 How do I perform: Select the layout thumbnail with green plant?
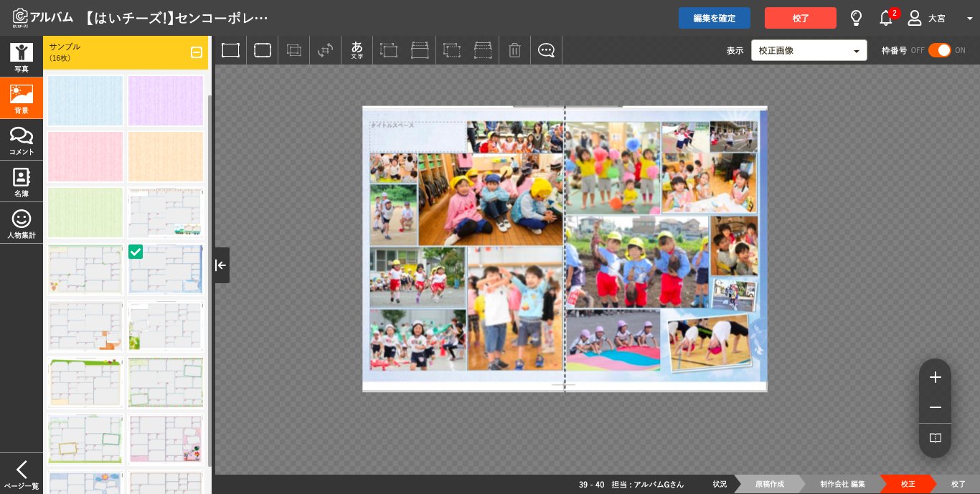point(166,326)
